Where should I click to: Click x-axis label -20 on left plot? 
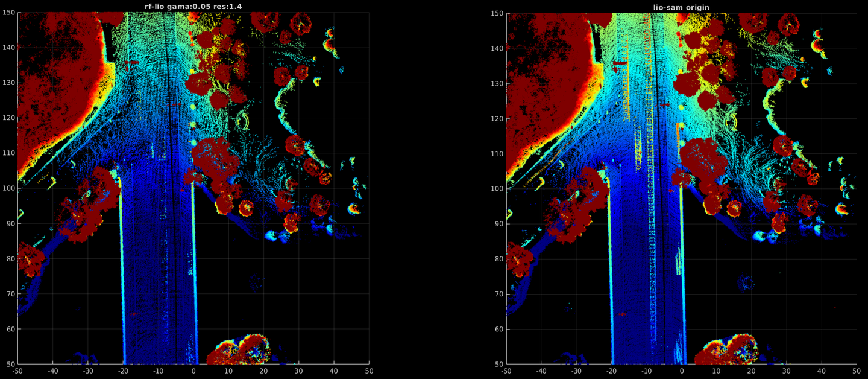click(123, 371)
